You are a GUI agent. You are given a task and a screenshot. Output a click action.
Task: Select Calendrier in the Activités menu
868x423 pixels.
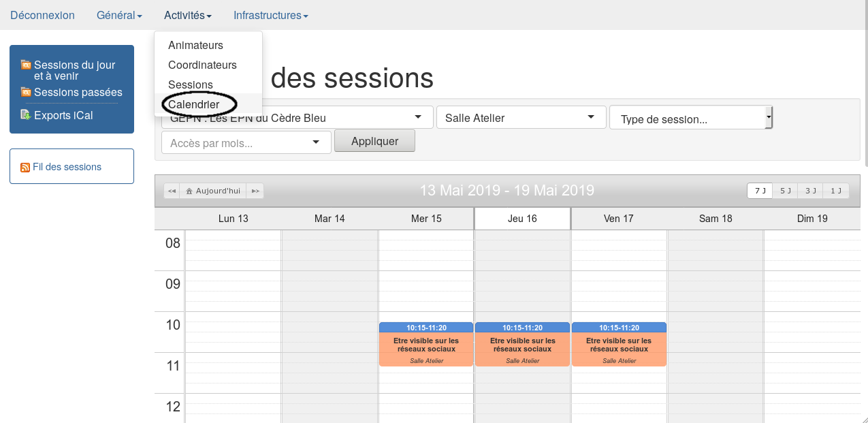pos(194,104)
